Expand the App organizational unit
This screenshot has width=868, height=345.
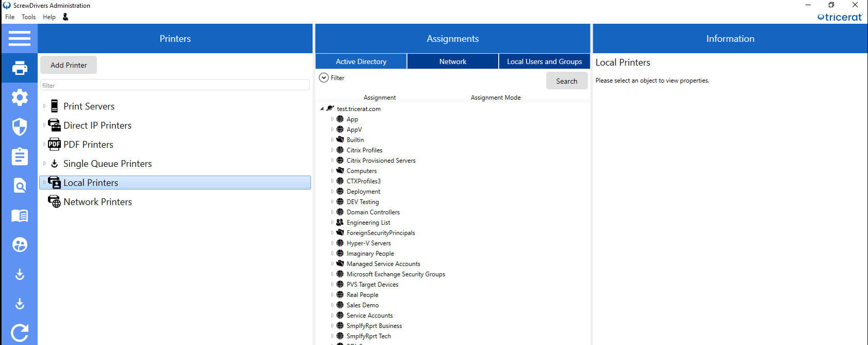pyautogui.click(x=332, y=119)
